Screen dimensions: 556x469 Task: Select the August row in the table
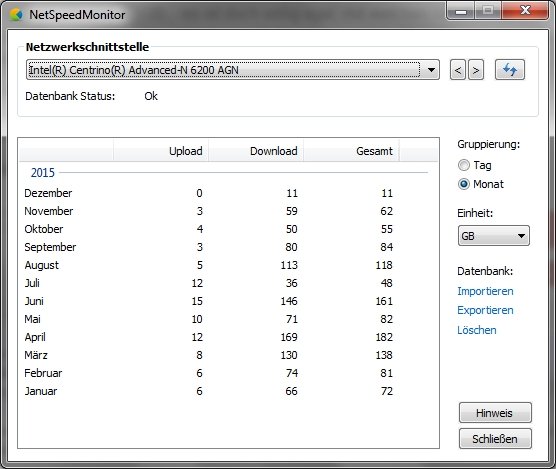pyautogui.click(x=227, y=265)
